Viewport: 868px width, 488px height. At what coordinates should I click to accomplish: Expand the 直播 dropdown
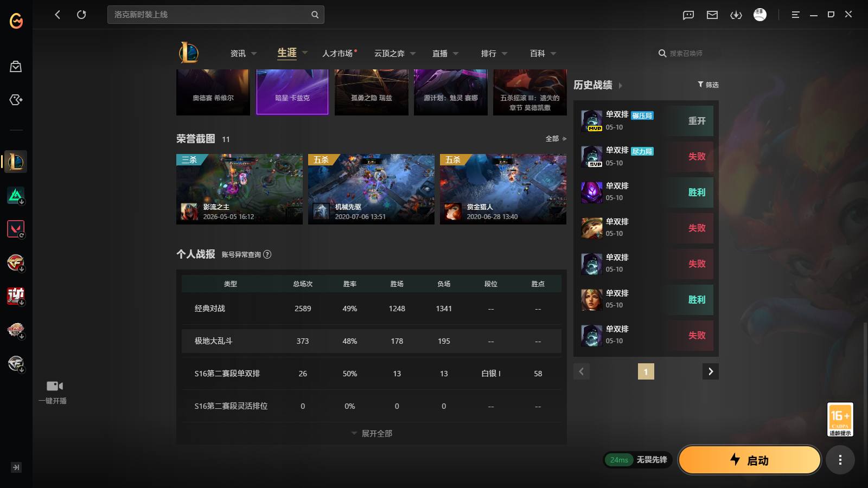[456, 54]
